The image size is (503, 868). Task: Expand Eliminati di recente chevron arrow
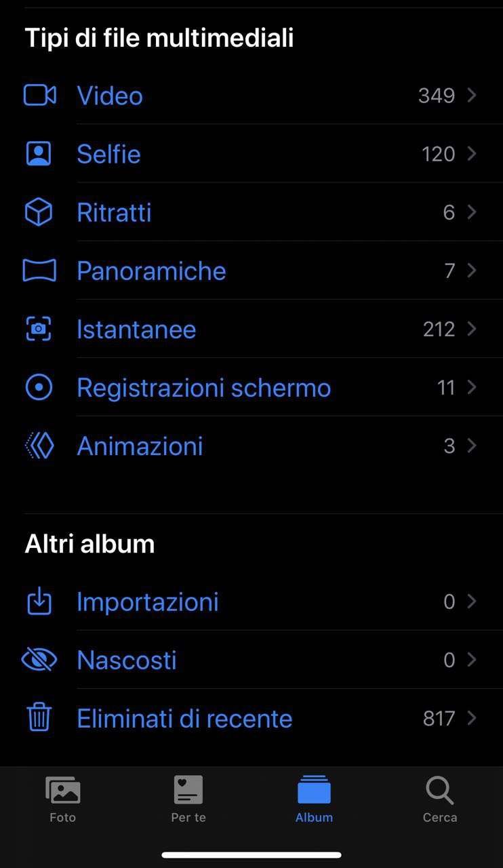point(472,718)
